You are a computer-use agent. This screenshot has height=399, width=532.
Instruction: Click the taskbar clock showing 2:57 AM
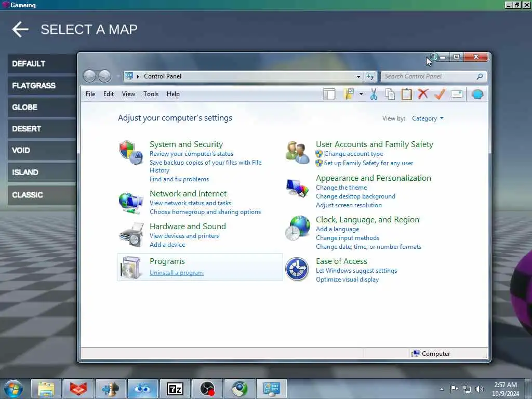coord(505,389)
